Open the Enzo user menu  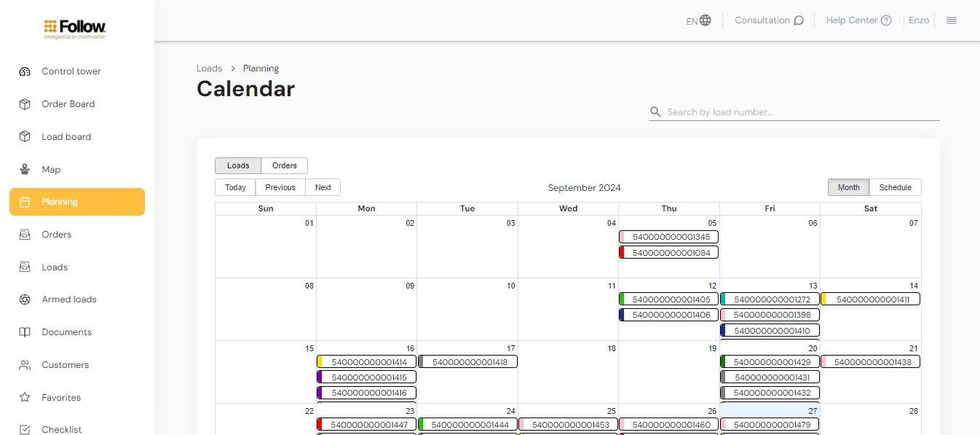click(919, 20)
